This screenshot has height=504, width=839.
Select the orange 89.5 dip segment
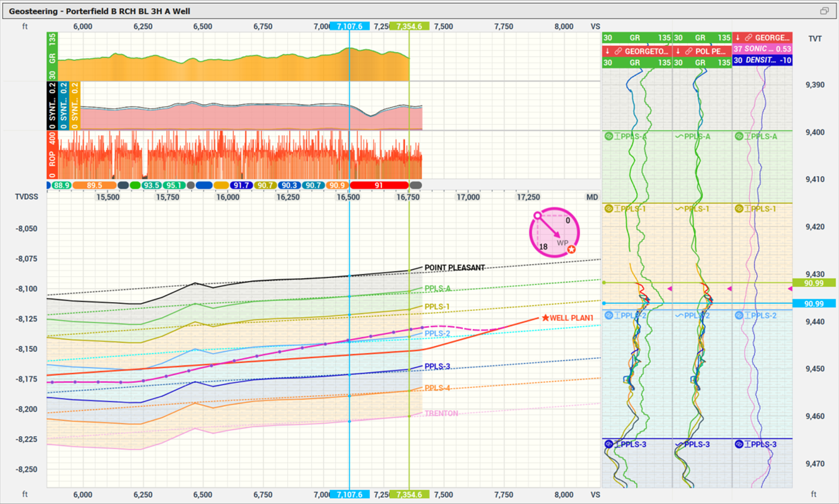(x=94, y=185)
